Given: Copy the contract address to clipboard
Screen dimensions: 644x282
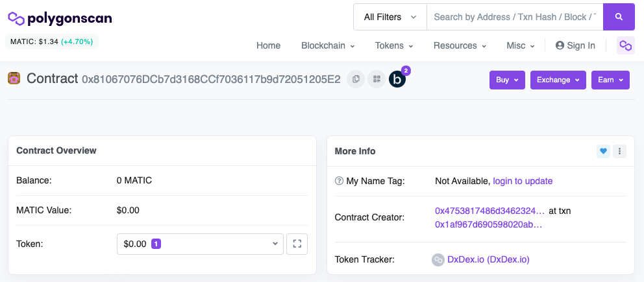Looking at the screenshot, I should point(356,79).
